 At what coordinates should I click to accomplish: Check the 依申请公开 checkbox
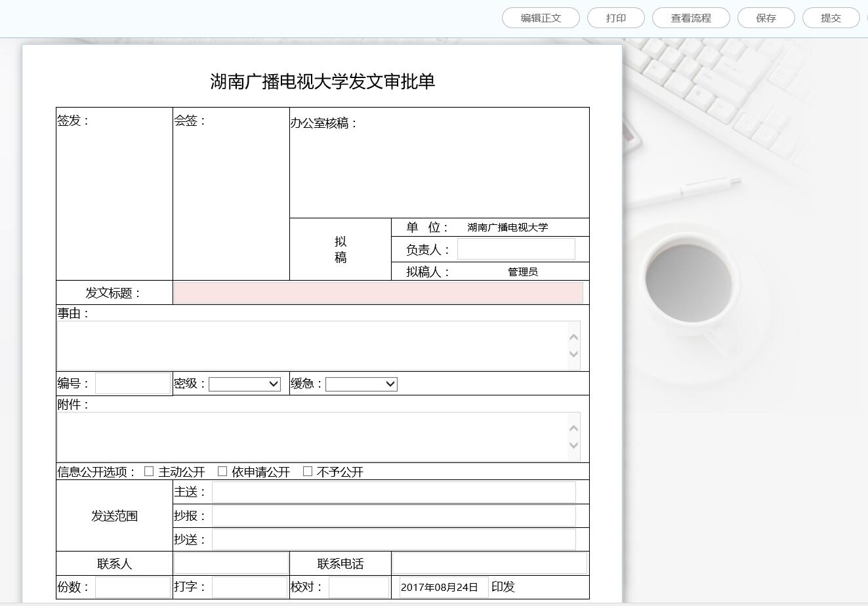[222, 471]
